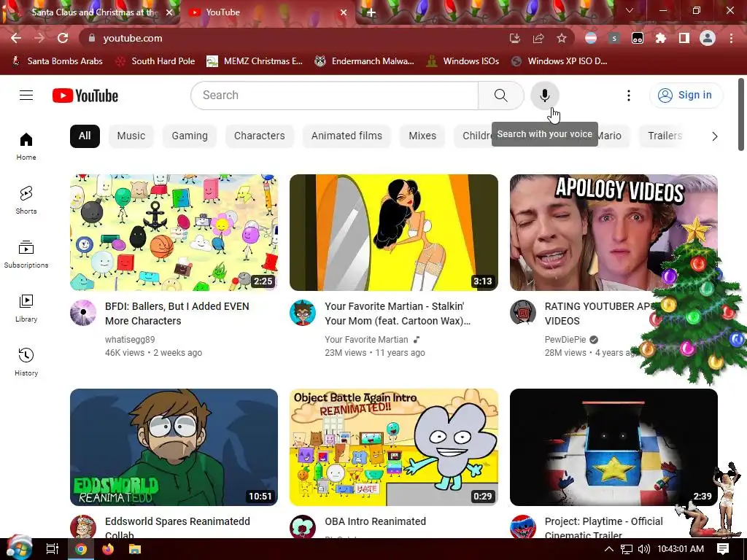This screenshot has height=560, width=747.
Task: Click the youtube.com address bar
Action: coord(295,38)
